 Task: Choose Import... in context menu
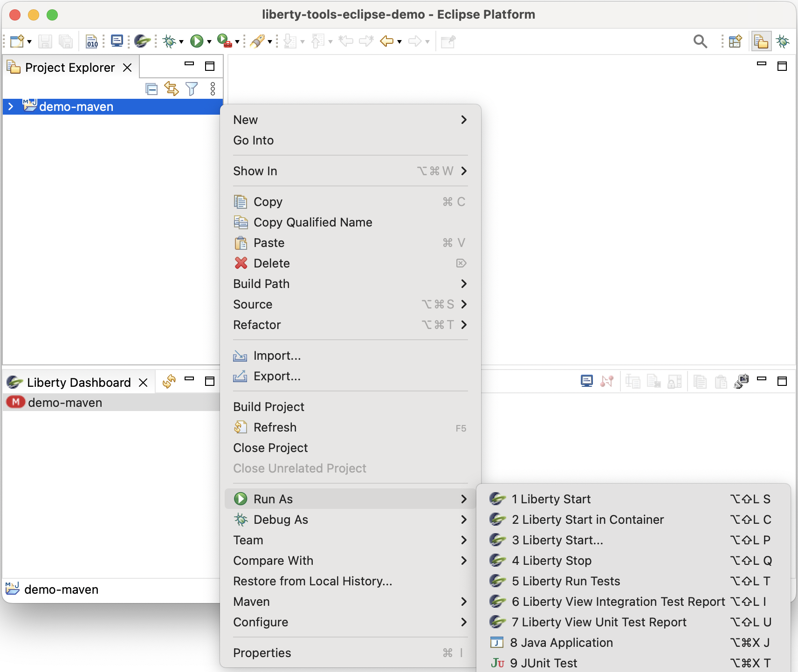pyautogui.click(x=350, y=356)
